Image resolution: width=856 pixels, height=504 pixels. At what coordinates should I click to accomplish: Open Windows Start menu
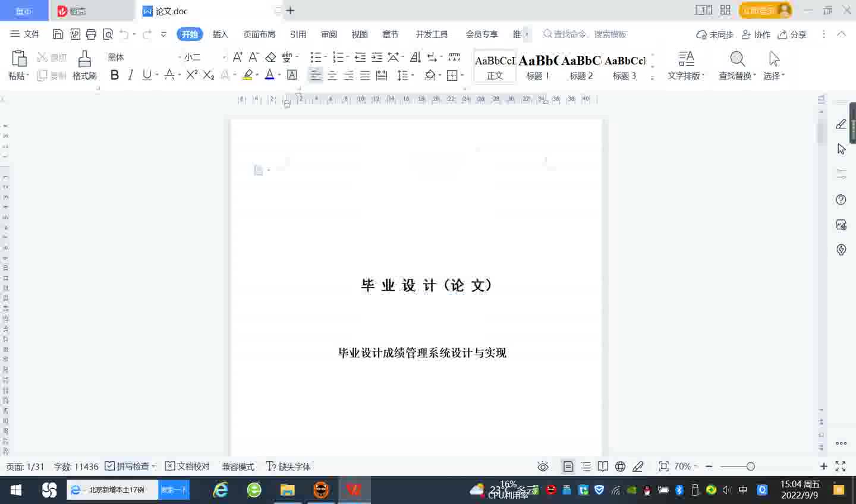click(x=16, y=490)
